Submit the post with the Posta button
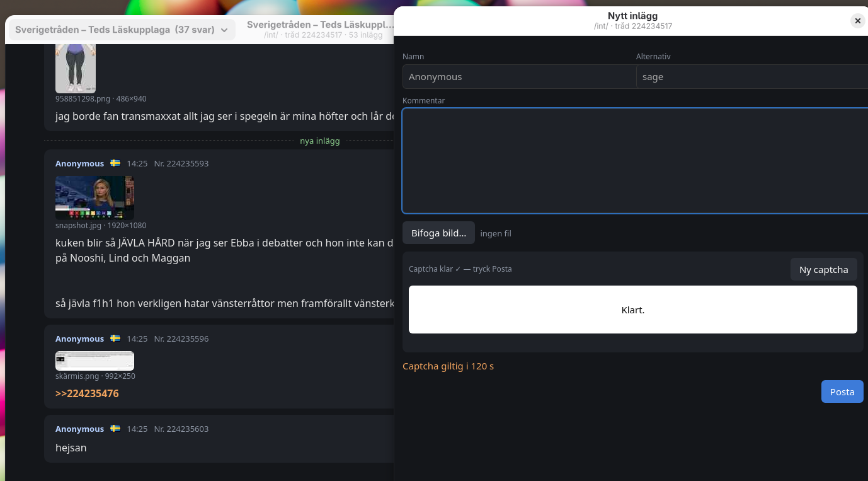Image resolution: width=868 pixels, height=481 pixels. (x=842, y=391)
